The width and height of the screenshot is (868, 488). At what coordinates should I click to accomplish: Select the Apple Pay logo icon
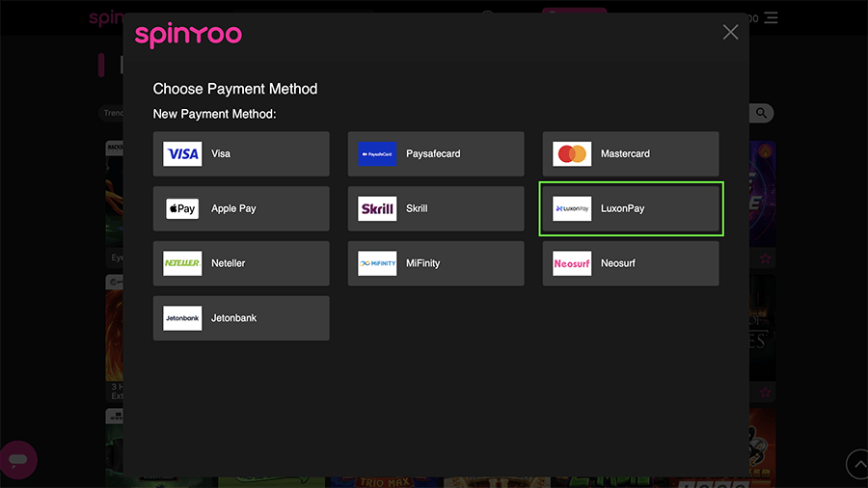coord(182,208)
